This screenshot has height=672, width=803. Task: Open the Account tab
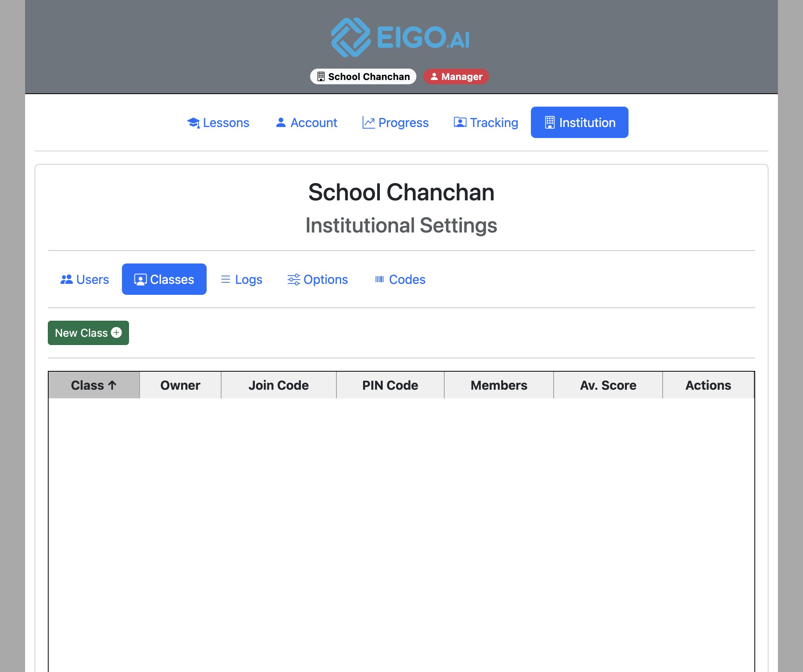[306, 122]
